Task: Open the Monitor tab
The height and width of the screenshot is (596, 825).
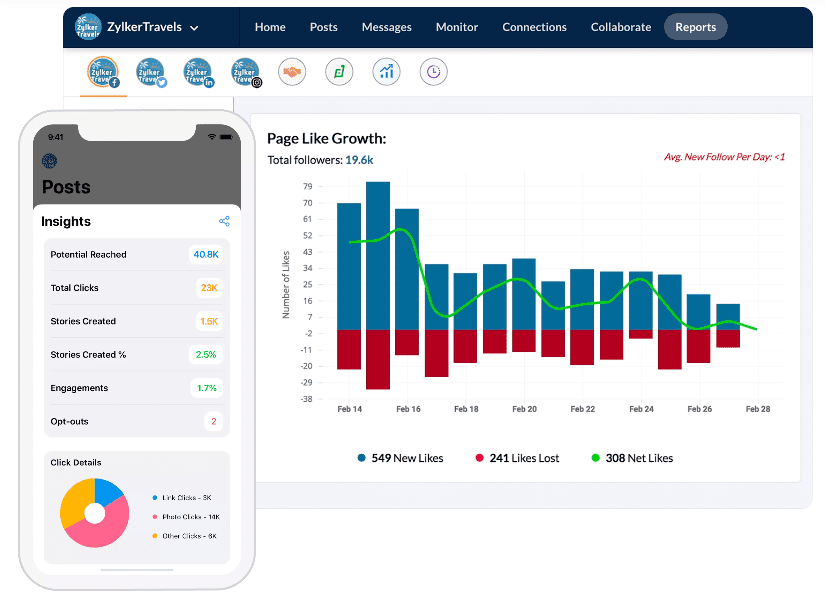Action: [457, 27]
